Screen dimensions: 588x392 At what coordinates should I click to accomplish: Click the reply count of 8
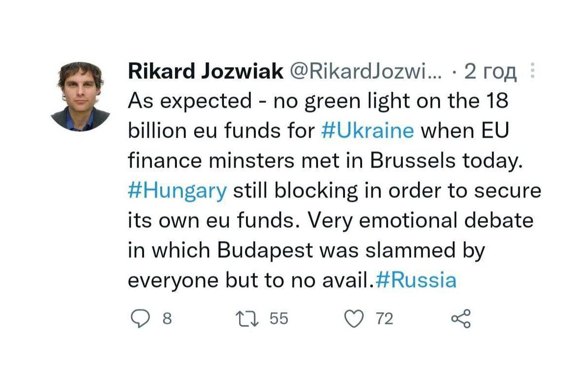click(x=167, y=319)
